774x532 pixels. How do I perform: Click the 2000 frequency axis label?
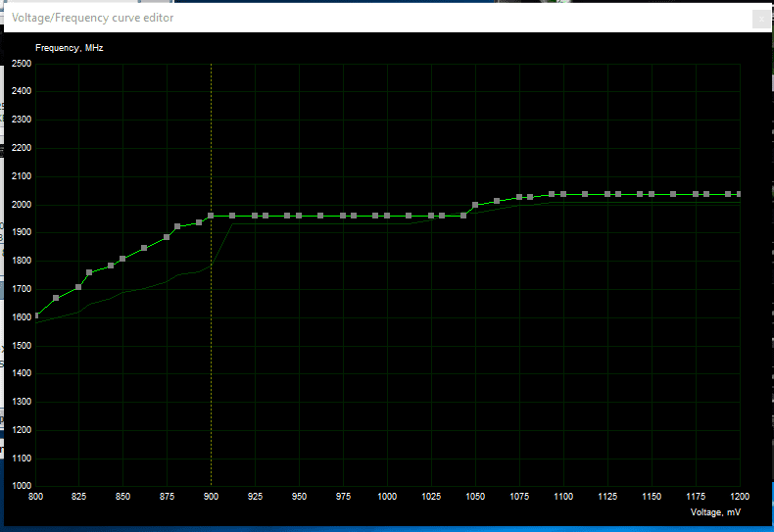[x=22, y=205]
